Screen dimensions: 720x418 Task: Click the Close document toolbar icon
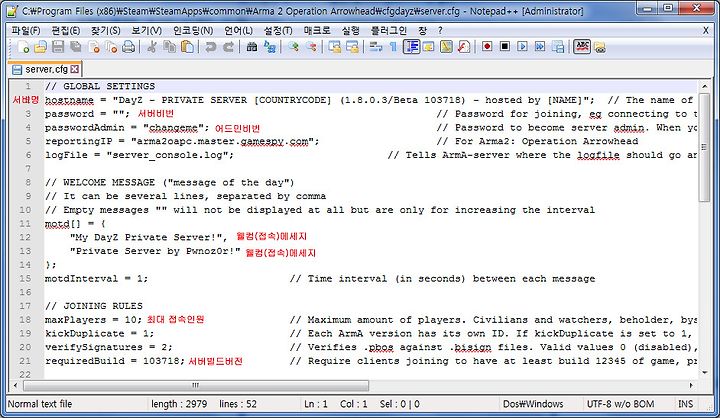pos(94,47)
